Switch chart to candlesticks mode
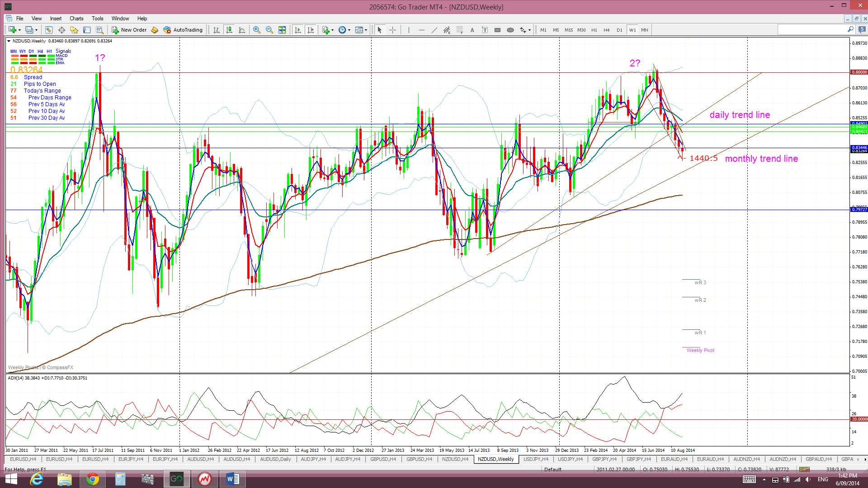Viewport: 868px width, 488px height. 229,30
